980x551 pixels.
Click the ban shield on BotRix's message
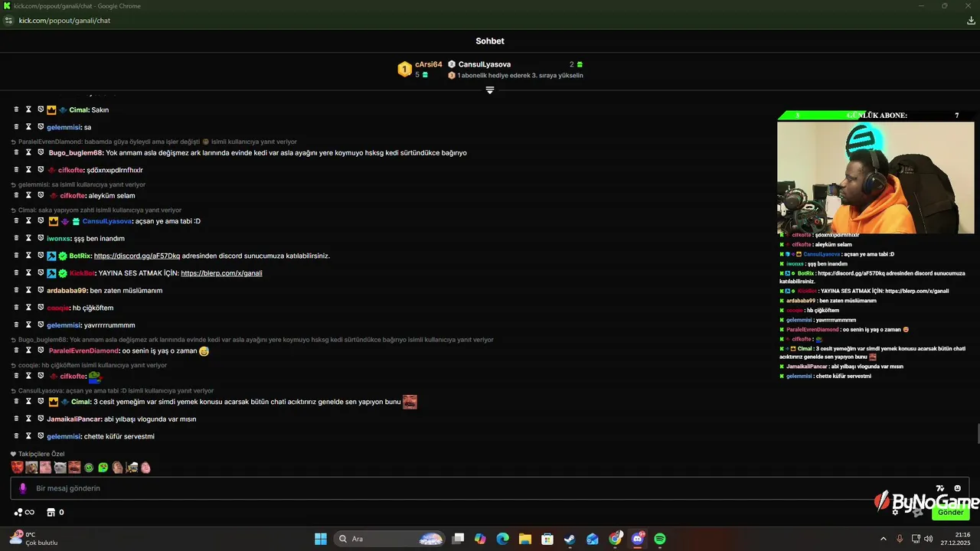[x=41, y=256]
